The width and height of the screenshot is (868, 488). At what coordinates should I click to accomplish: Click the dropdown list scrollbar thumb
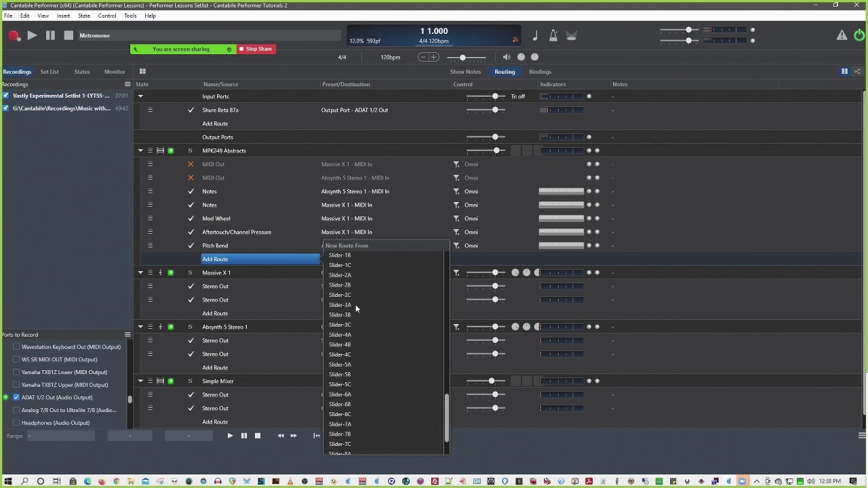[446, 418]
